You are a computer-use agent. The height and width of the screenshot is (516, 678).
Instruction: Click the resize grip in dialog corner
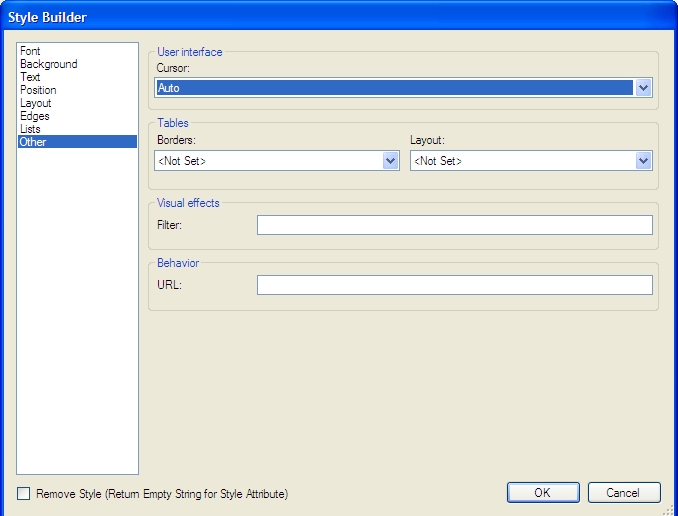coord(670,509)
